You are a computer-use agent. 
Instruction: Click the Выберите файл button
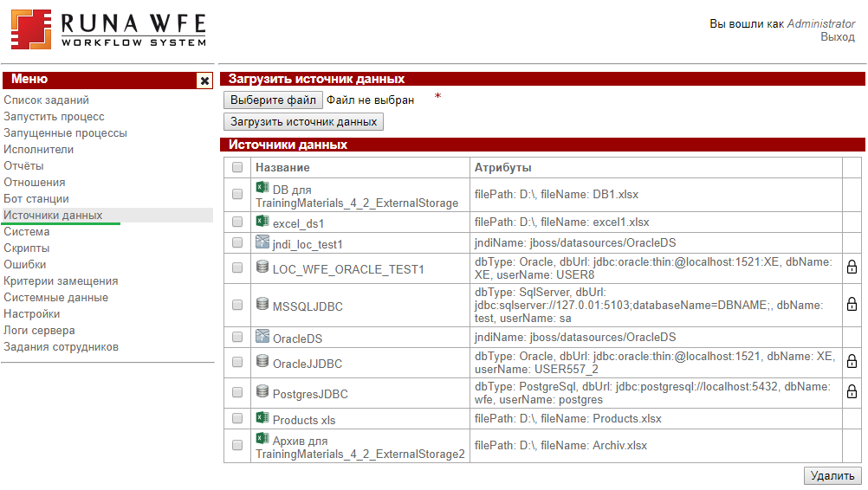(274, 100)
